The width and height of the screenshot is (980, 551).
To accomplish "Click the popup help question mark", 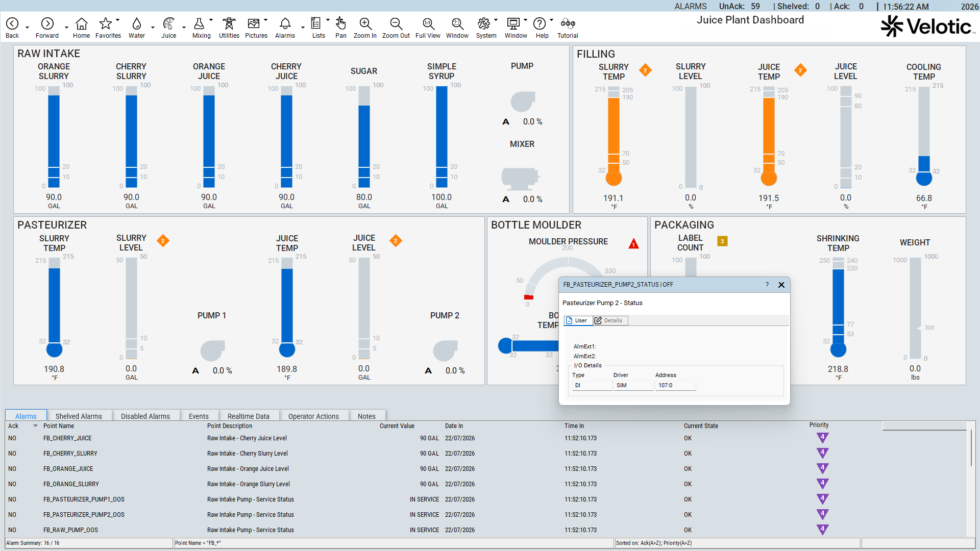I will 767,285.
